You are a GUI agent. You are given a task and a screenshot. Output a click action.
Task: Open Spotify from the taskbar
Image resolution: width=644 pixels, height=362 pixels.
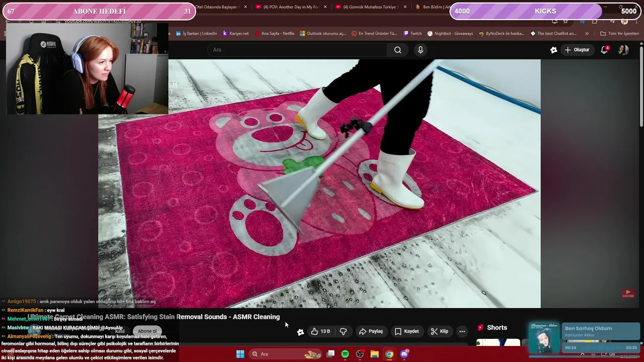tap(345, 354)
